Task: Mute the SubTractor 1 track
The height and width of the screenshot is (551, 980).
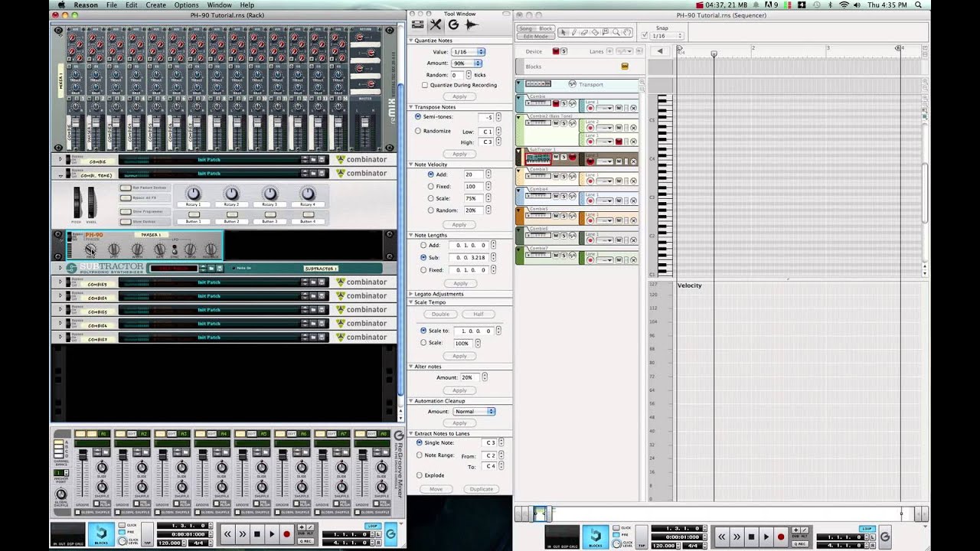Action: pyautogui.click(x=556, y=157)
